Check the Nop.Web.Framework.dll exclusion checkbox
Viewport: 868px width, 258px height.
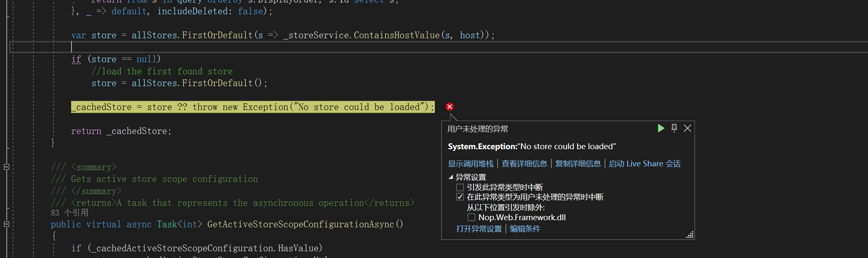coord(471,217)
